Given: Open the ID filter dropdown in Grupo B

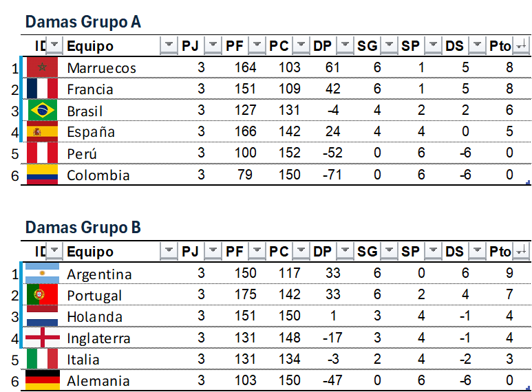Looking at the screenshot, I should 55,252.
